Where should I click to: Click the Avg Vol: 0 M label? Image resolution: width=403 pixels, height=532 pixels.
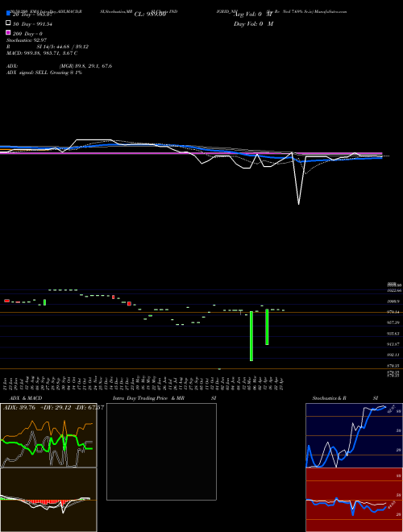[x=253, y=15]
